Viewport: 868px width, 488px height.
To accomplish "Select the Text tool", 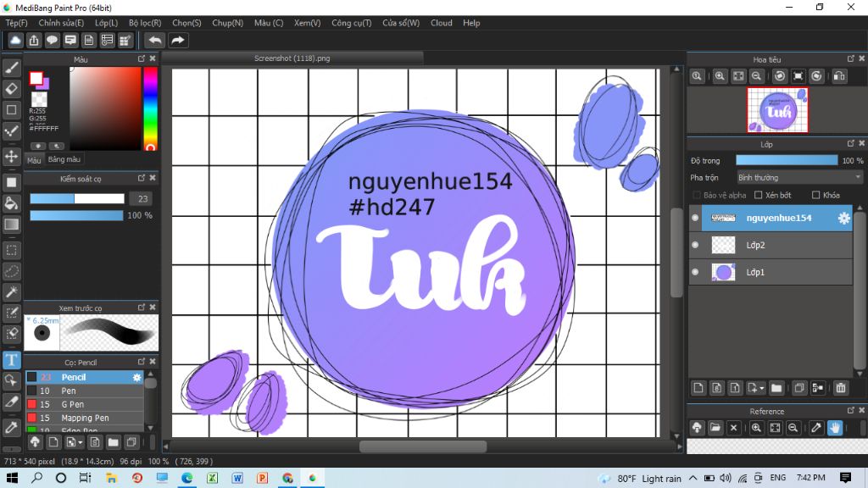I will pyautogui.click(x=11, y=360).
